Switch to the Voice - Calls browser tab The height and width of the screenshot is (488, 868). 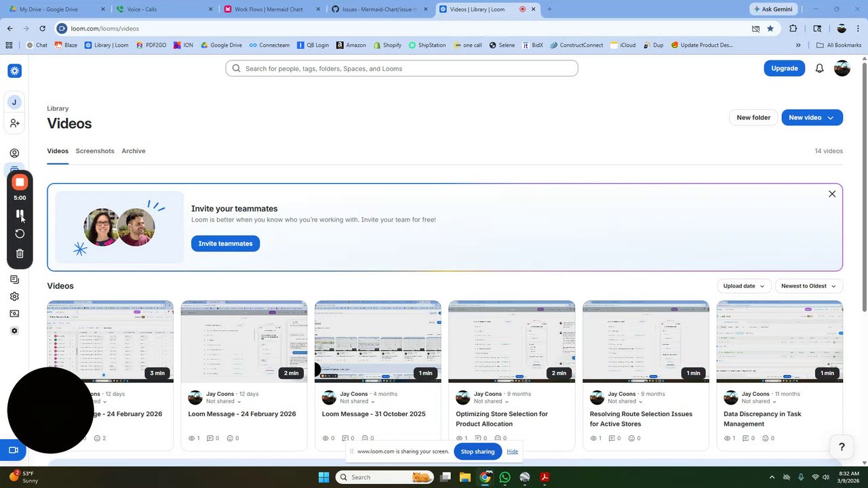(x=165, y=9)
